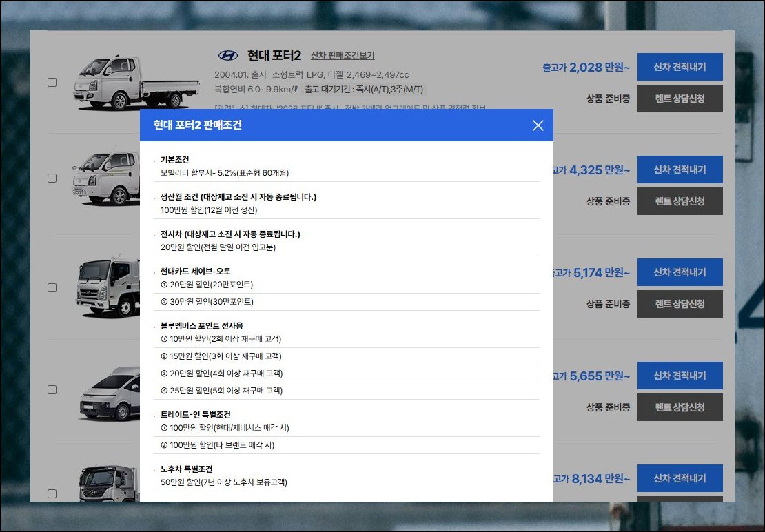Click 모빌리티 할부시- 5.2%(표준형 60개월)
The width and height of the screenshot is (765, 532).
pos(225,173)
